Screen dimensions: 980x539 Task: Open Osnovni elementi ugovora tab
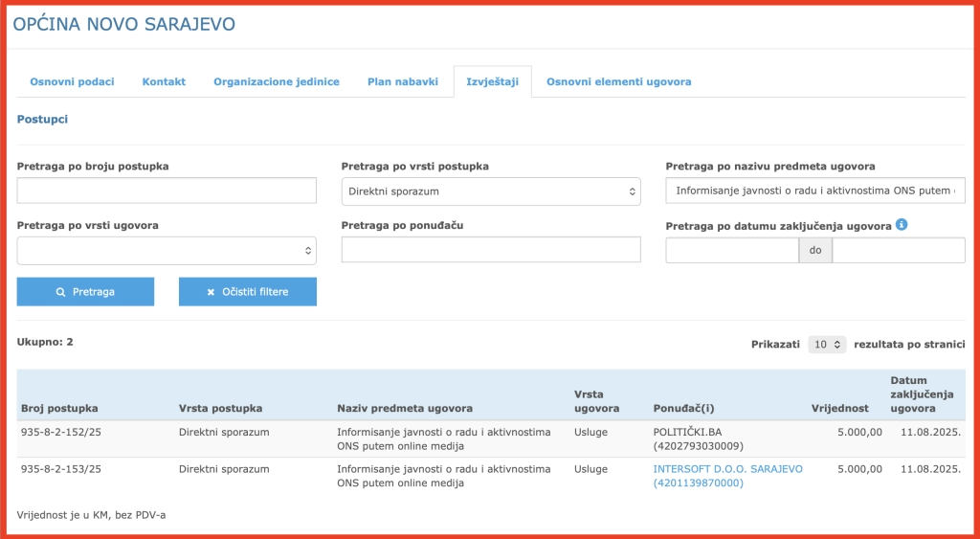[x=618, y=82]
